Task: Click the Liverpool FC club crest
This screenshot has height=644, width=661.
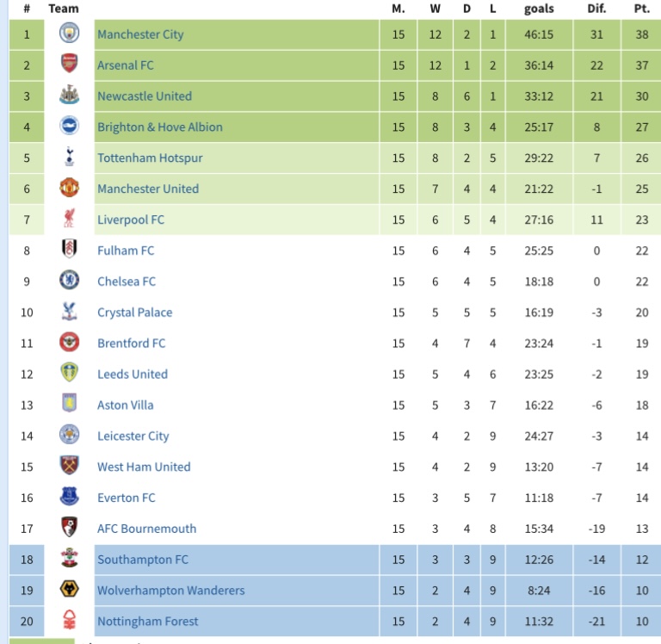Action: click(x=69, y=220)
